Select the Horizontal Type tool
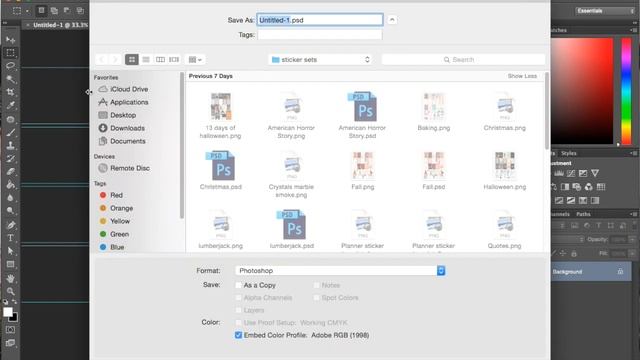Screen dimensions: 640x360 [11, 238]
